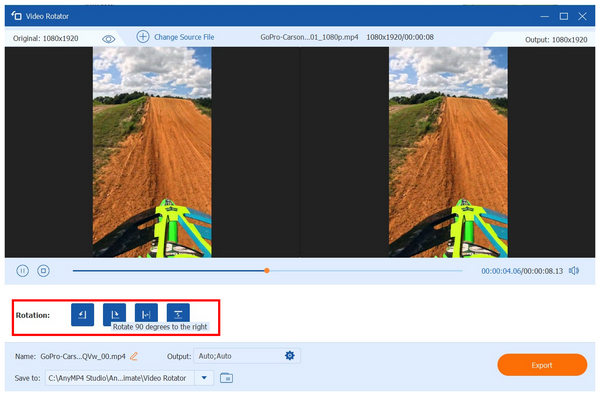Click the plus icon to change source
The height and width of the screenshot is (396, 600).
[143, 37]
